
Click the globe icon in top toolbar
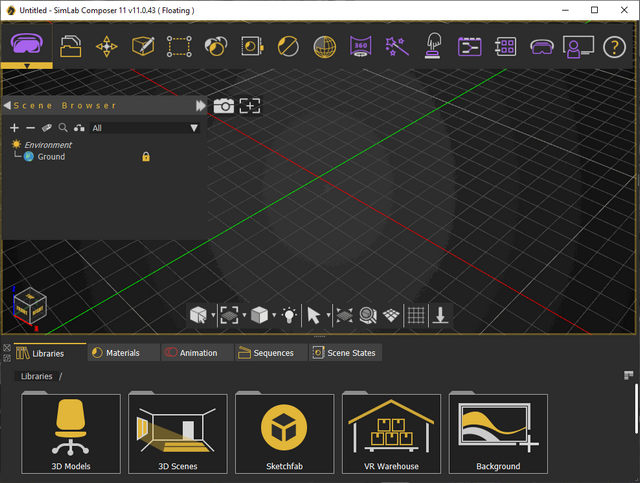pyautogui.click(x=324, y=47)
